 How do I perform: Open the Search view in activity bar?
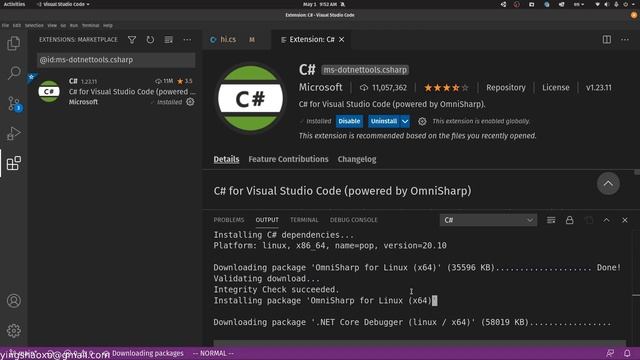click(13, 73)
